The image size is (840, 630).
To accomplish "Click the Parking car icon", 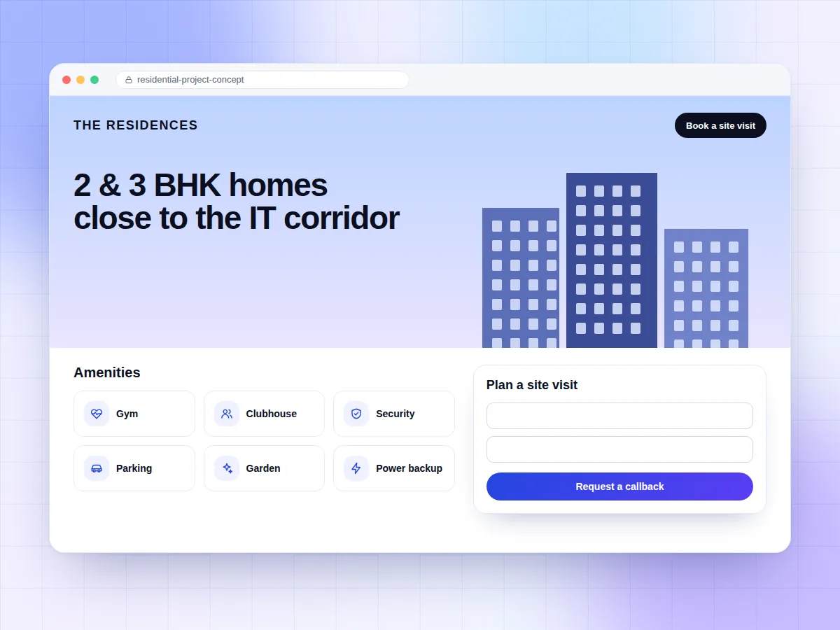I will pos(97,468).
